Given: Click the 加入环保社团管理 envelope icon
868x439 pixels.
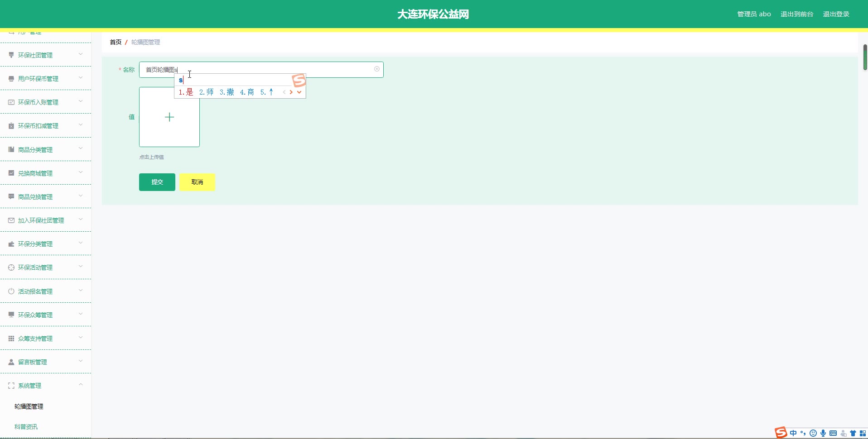Looking at the screenshot, I should click(11, 220).
